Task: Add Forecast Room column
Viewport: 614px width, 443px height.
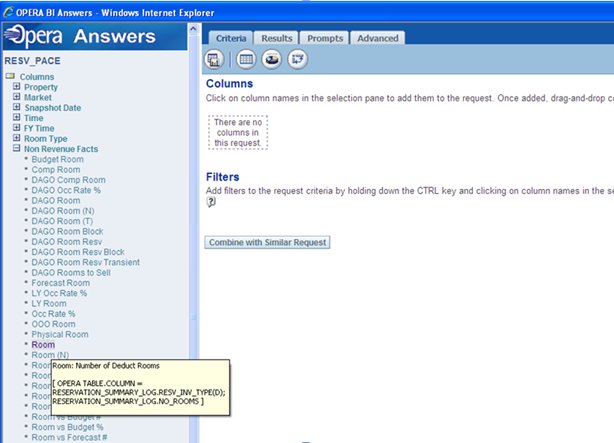Action: tap(60, 283)
